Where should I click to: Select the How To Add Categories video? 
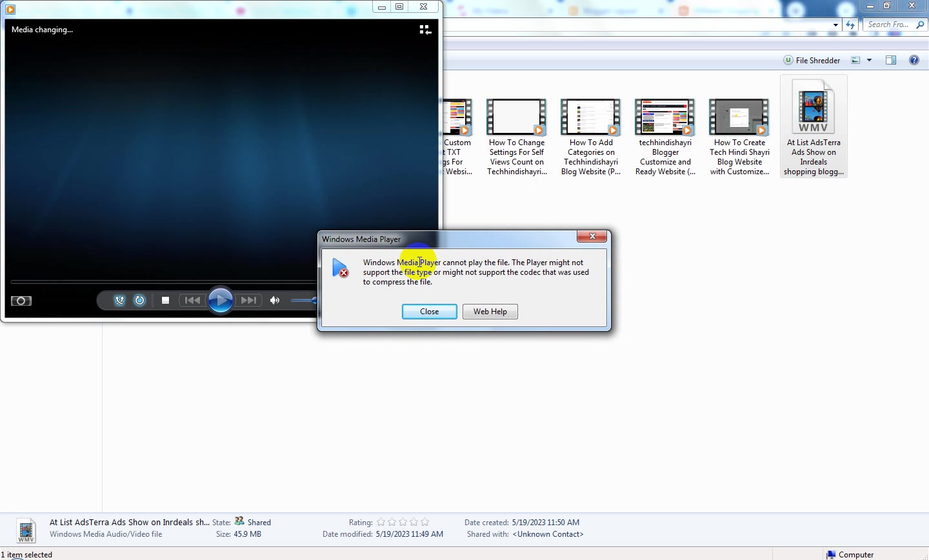pyautogui.click(x=591, y=137)
